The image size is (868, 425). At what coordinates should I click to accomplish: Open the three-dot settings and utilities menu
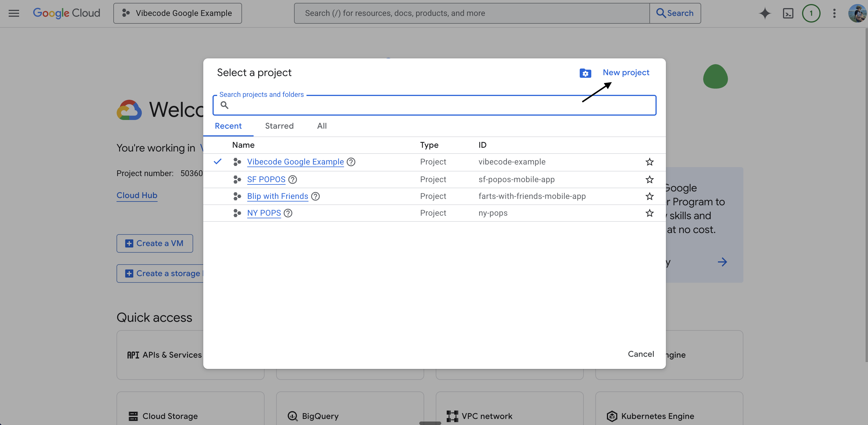(x=834, y=13)
